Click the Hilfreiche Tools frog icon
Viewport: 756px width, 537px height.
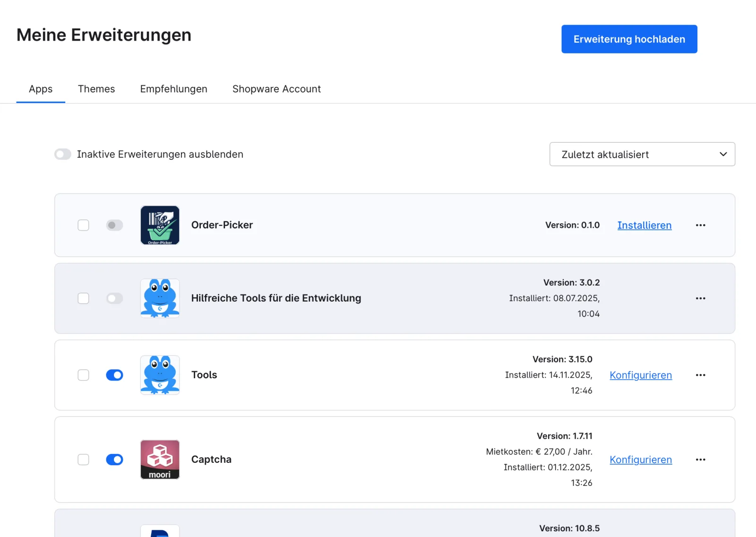pyautogui.click(x=160, y=298)
